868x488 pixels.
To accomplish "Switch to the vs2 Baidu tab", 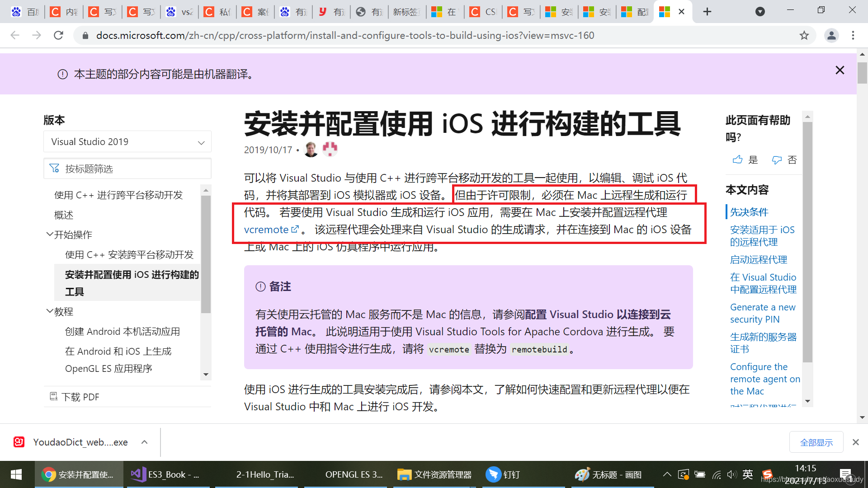I will [180, 12].
